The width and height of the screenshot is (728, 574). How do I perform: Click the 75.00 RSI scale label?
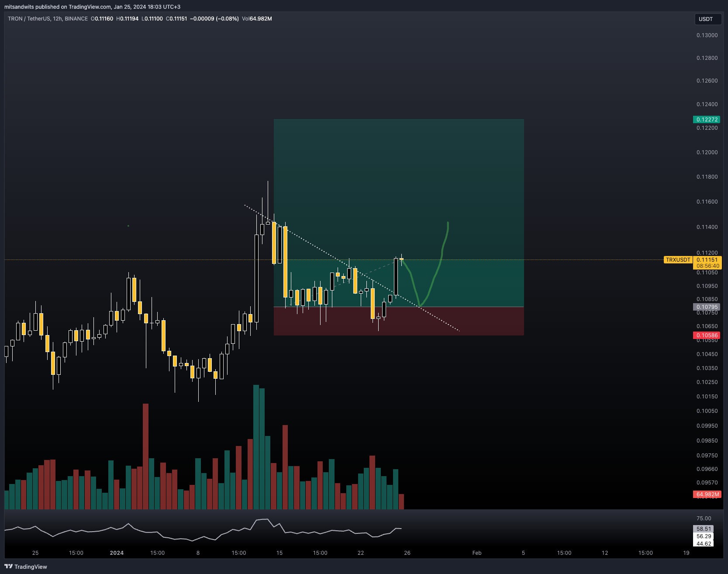(704, 519)
